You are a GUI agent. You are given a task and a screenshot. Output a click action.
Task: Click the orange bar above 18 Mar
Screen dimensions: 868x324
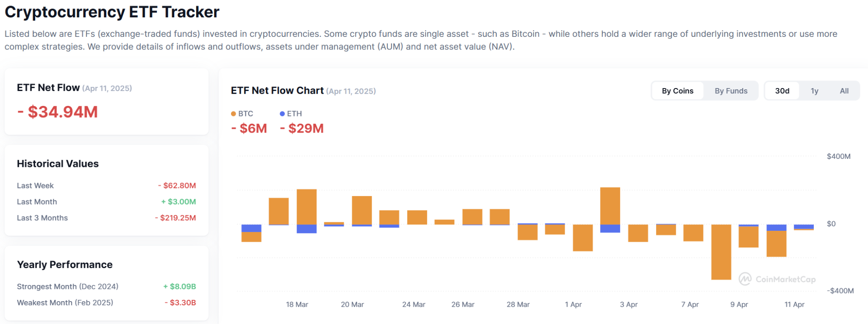click(x=306, y=207)
